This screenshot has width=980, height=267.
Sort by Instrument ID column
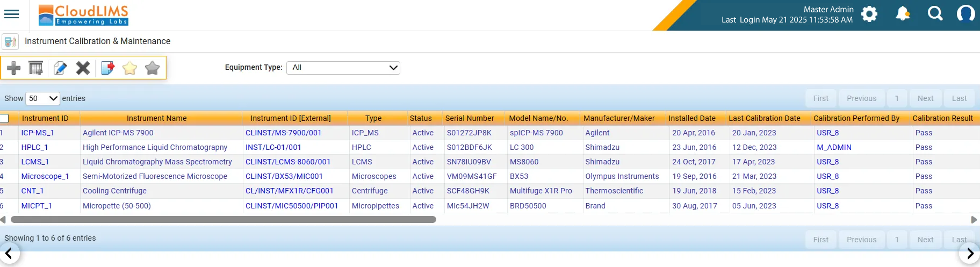(x=45, y=118)
